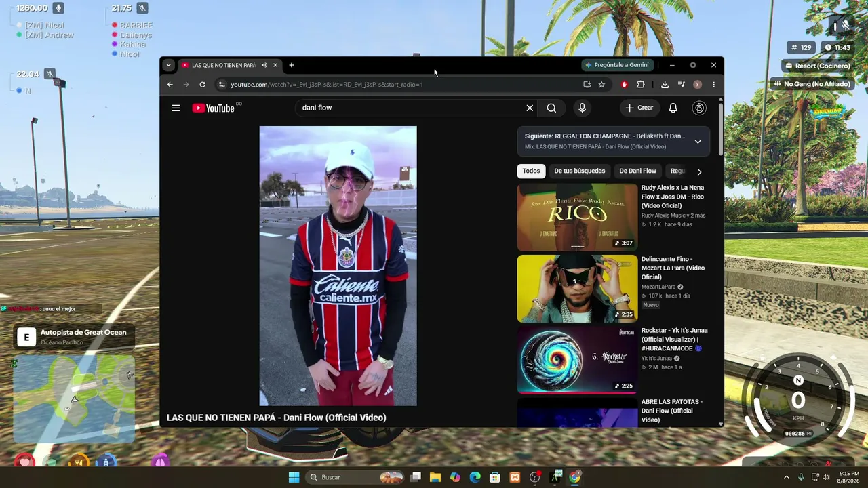Open 'ABRE LAS PATOTAS - Dani Flow' title
The image size is (868, 488).
pyautogui.click(x=671, y=411)
